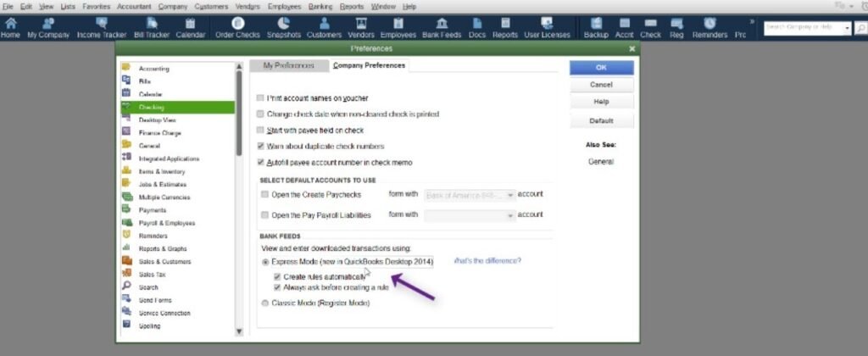Open the search box dropdown arrow
The width and height of the screenshot is (868, 356).
click(848, 28)
